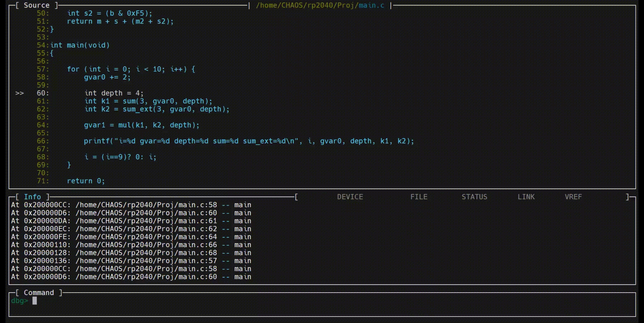Select the Info entry at 0x20000110
The image size is (644, 323).
tap(131, 245)
